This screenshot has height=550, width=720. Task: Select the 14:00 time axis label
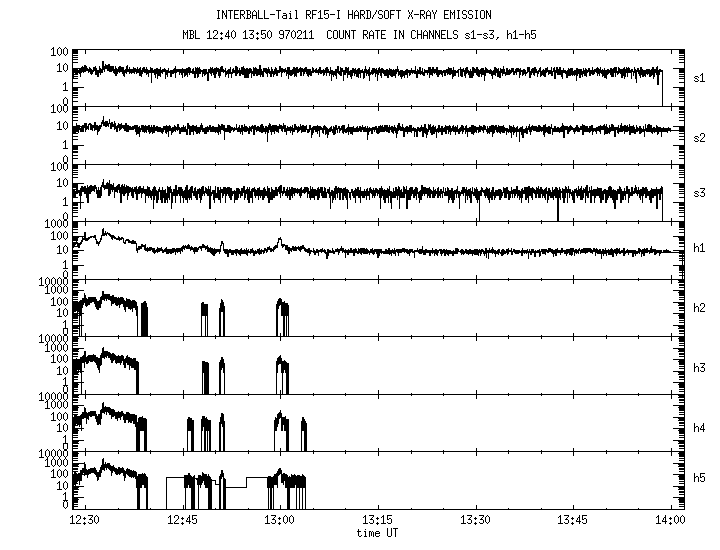click(x=669, y=520)
